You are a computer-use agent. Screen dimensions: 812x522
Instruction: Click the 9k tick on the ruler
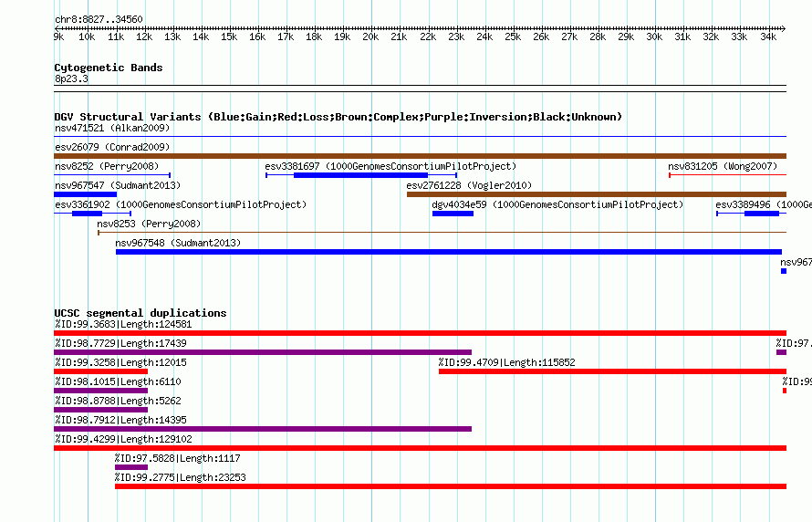[x=59, y=37]
